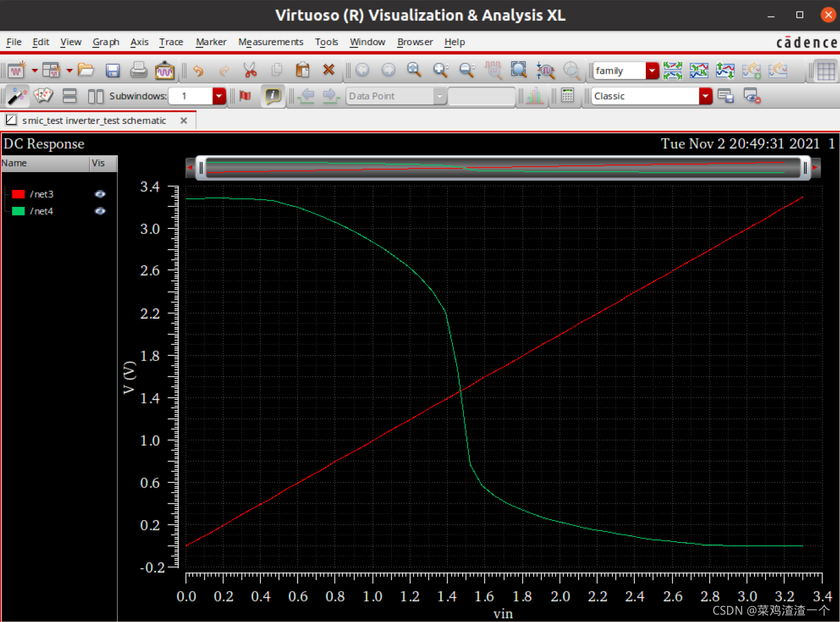Open the dropdown arrow beside new window icon
The width and height of the screenshot is (840, 622).
(x=35, y=71)
